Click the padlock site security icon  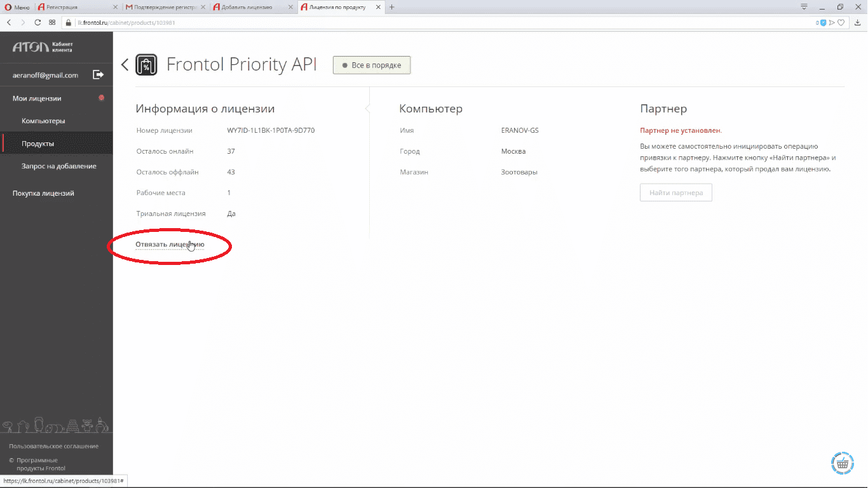click(x=69, y=22)
